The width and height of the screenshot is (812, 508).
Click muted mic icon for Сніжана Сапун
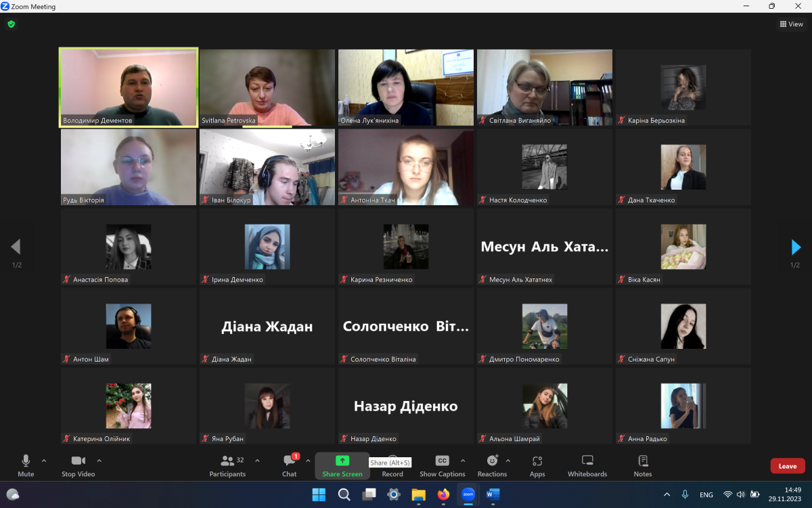[622, 360]
